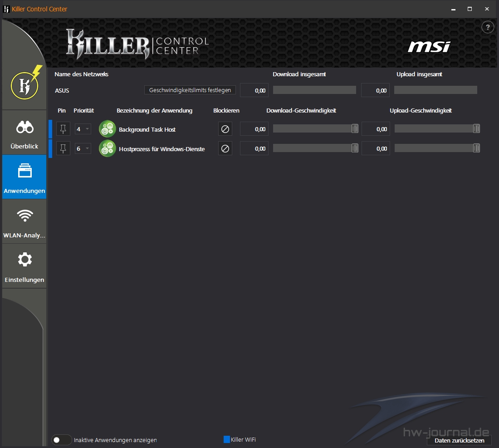The image size is (499, 448).
Task: Switch to the Anwendungen section
Action: pyautogui.click(x=24, y=177)
